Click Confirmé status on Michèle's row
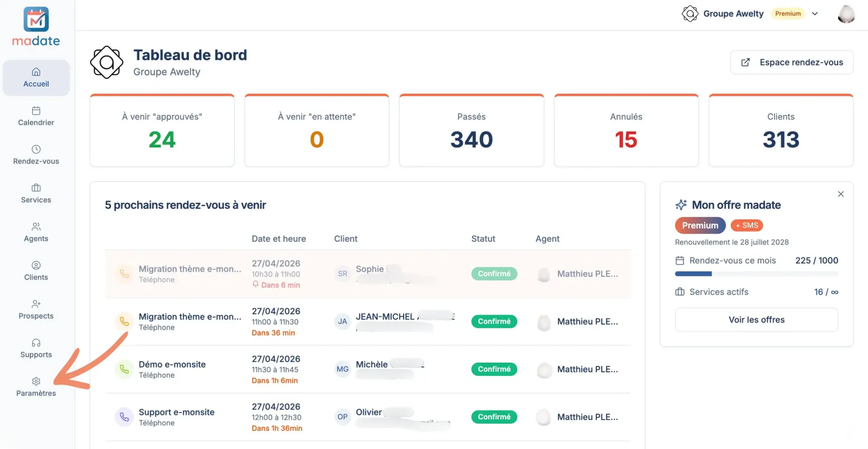The width and height of the screenshot is (868, 449). coord(494,369)
